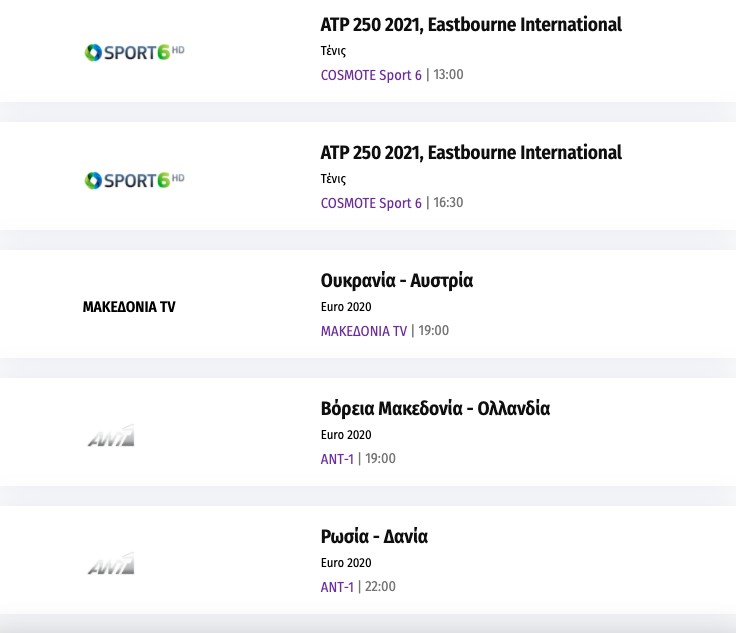Select the ANT-1 channel link at 19:00
This screenshot has width=736, height=633.
[337, 460]
